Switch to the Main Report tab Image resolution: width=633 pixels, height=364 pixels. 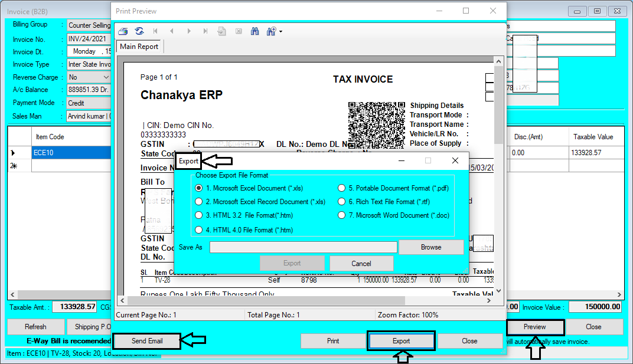(x=138, y=46)
